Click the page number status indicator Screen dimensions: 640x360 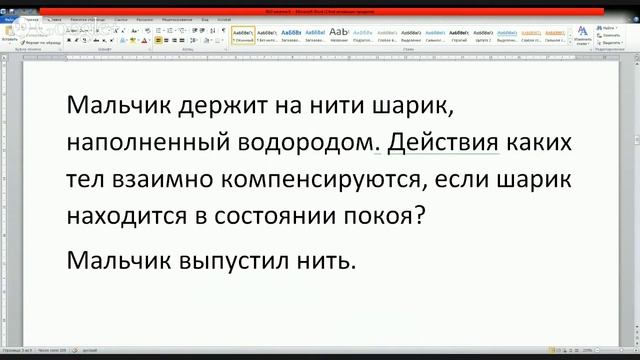click(x=17, y=350)
